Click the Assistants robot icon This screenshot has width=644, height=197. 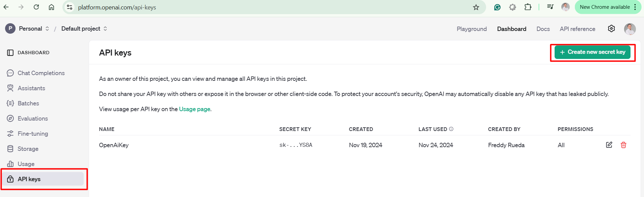(10, 88)
